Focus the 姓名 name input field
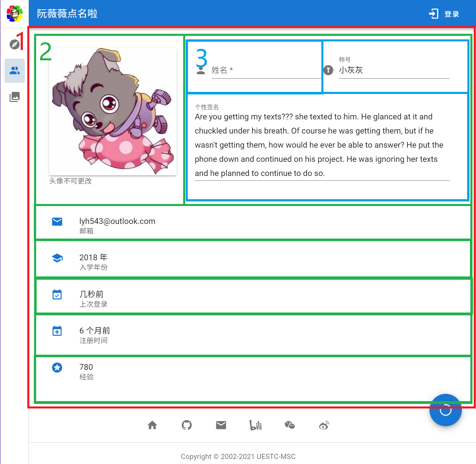 [266, 70]
